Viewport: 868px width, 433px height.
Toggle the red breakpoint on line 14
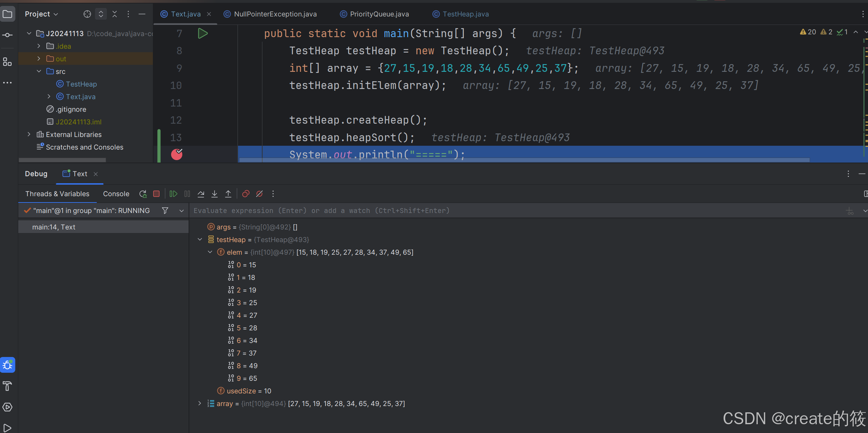[x=177, y=154]
